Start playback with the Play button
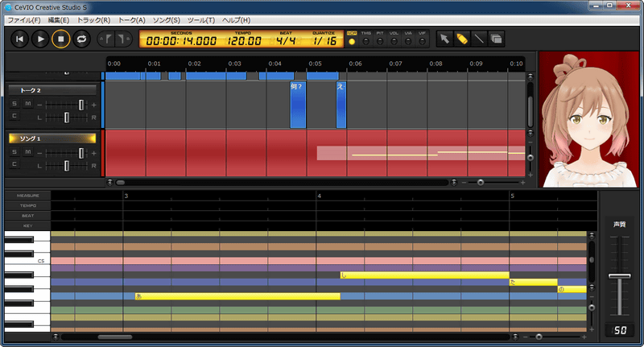The height and width of the screenshot is (347, 644). [40, 39]
